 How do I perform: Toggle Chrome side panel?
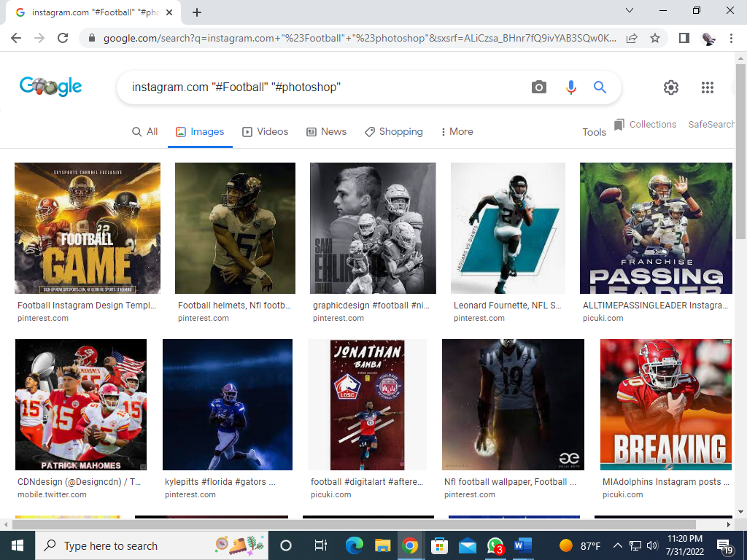[x=684, y=38]
